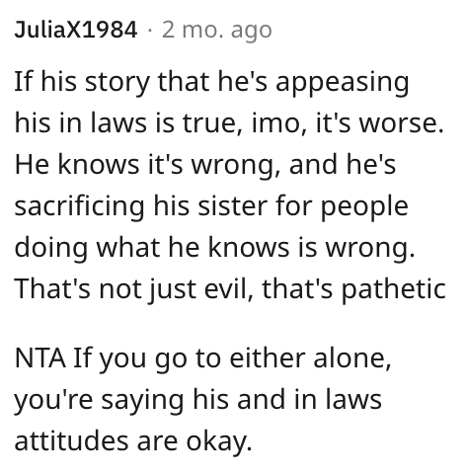Click the '2 mo. ago' timestamp
466x476 pixels.
pyautogui.click(x=217, y=31)
